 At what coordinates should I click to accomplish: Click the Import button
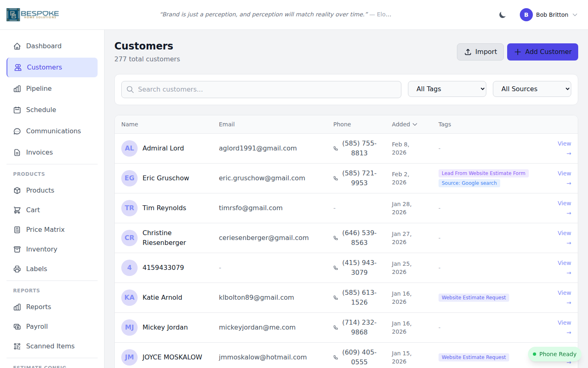(x=480, y=52)
